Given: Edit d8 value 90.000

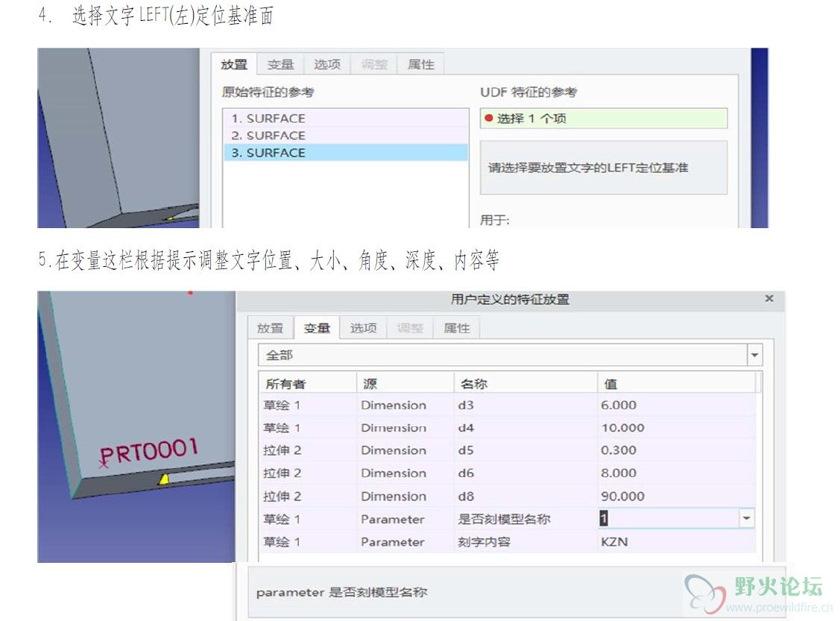Looking at the screenshot, I should click(x=677, y=497).
